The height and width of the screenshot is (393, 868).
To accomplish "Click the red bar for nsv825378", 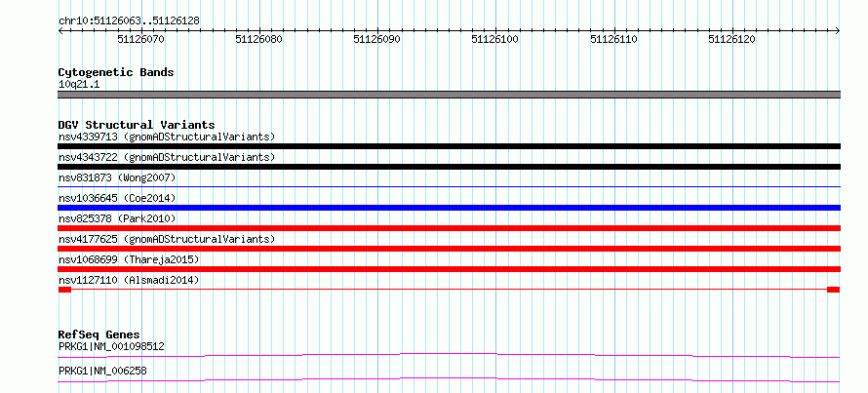I will [449, 228].
